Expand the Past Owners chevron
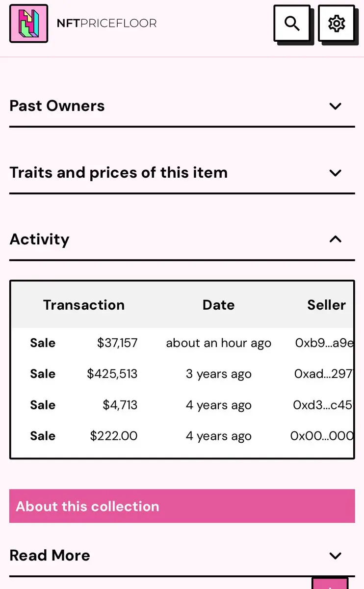Viewport: 364px width, 589px height. click(x=336, y=106)
